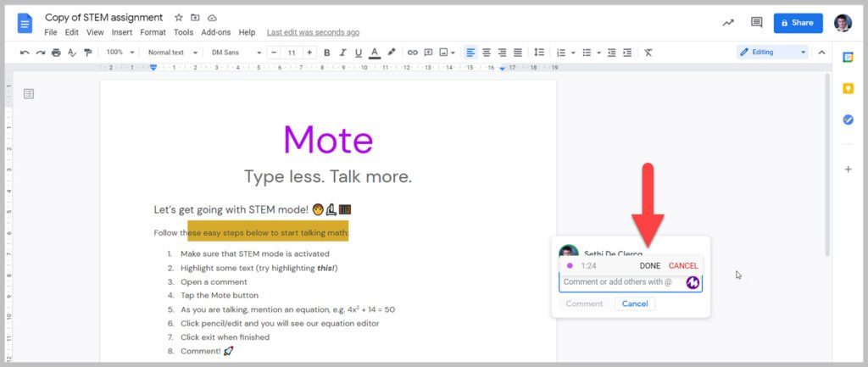Toggle bold formatting
The image size is (868, 367).
coord(326,53)
